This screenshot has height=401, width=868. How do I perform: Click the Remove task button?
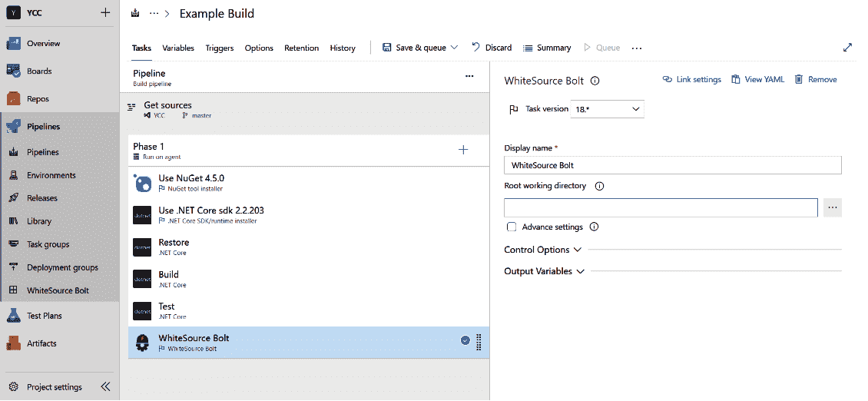[x=816, y=80]
